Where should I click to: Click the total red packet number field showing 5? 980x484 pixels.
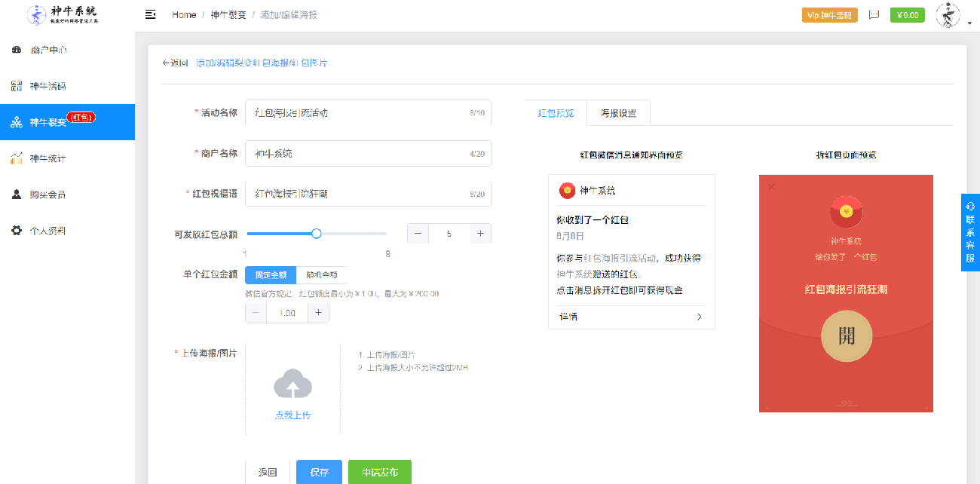point(449,234)
